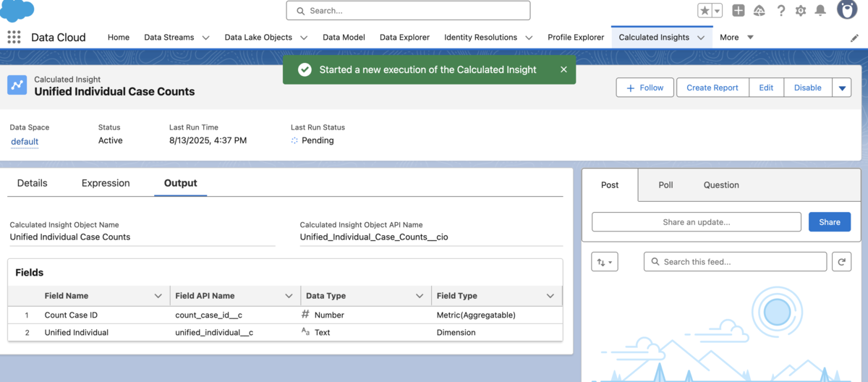868x382 pixels.
Task: Click the global Search field
Action: [408, 11]
